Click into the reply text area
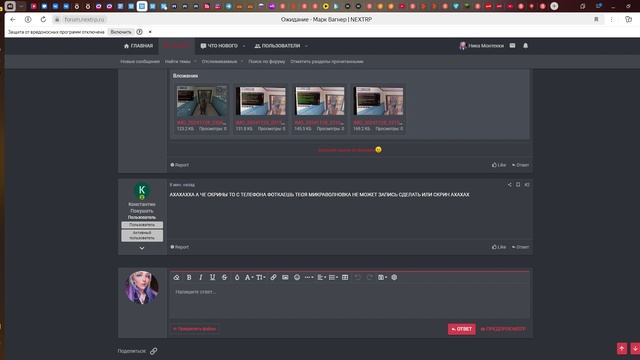The width and height of the screenshot is (640, 360). [x=349, y=301]
